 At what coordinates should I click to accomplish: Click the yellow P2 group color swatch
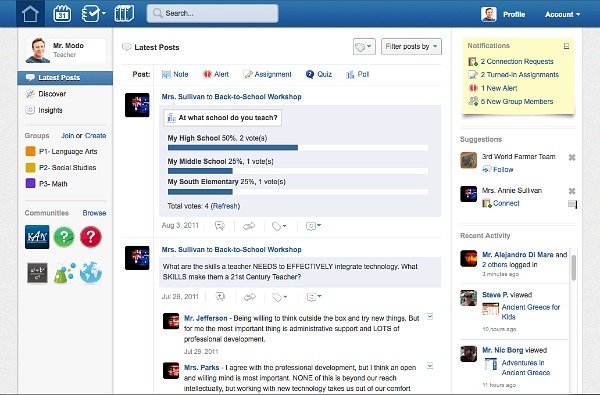click(x=30, y=167)
